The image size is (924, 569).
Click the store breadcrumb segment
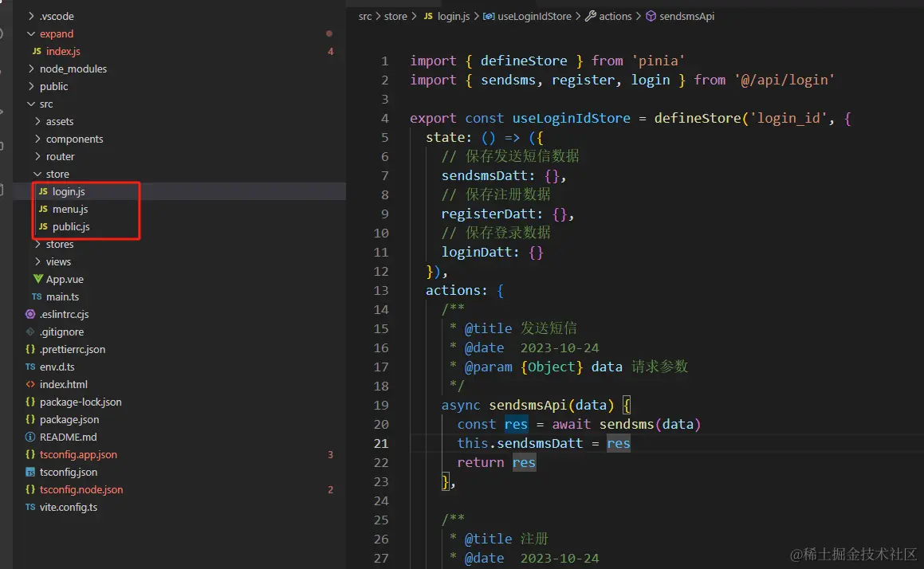[395, 16]
